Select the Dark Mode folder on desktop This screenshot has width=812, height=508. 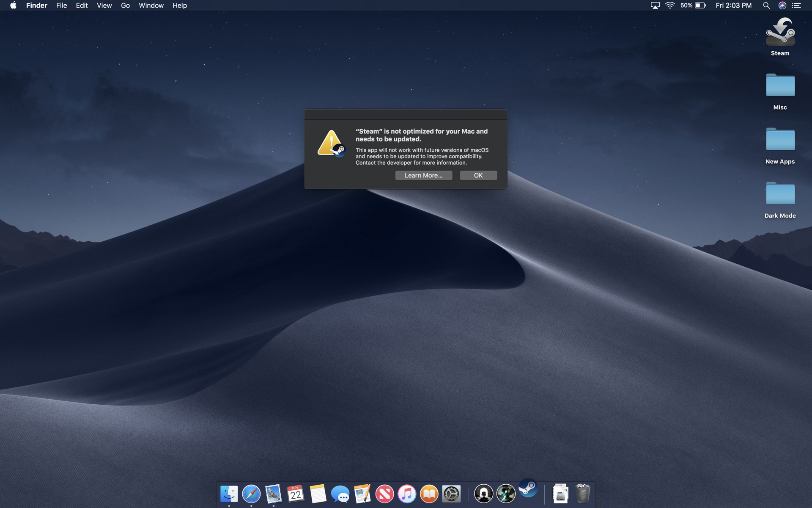click(780, 194)
